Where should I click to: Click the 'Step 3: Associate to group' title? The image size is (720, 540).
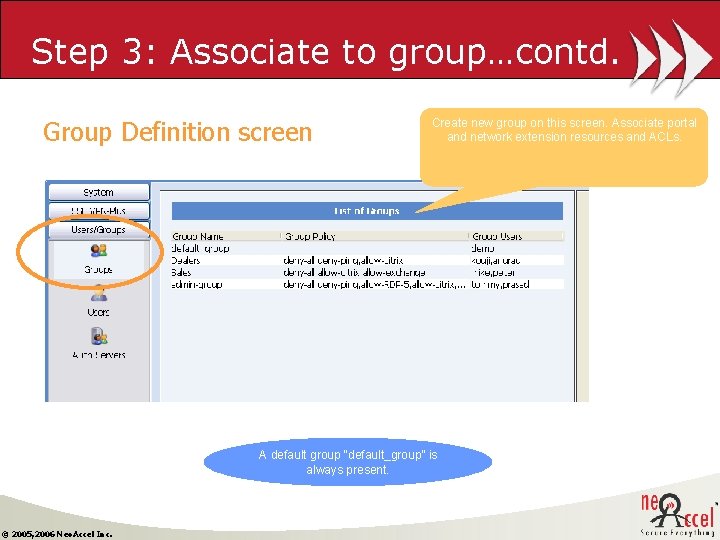point(325,51)
